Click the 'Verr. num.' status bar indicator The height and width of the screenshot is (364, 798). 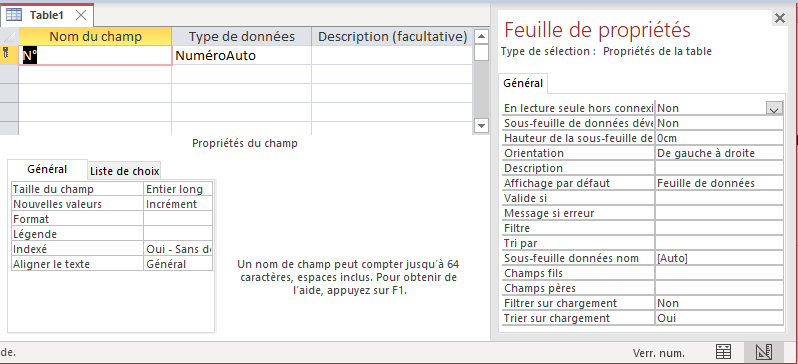tap(659, 353)
